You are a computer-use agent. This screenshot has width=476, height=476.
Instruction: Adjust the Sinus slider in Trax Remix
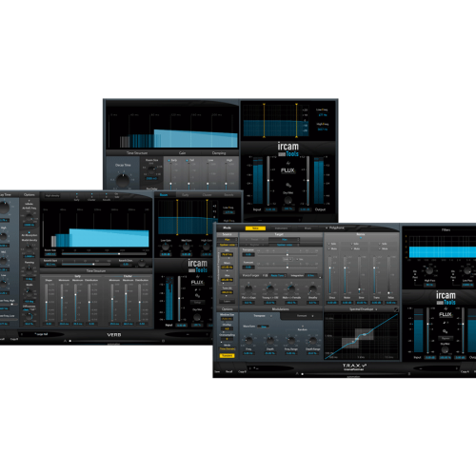click(330, 275)
